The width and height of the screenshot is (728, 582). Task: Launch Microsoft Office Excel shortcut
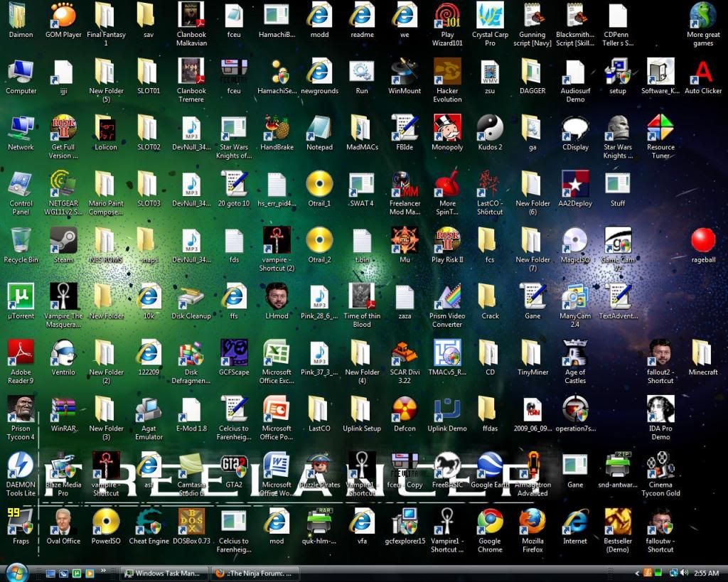[x=277, y=352]
